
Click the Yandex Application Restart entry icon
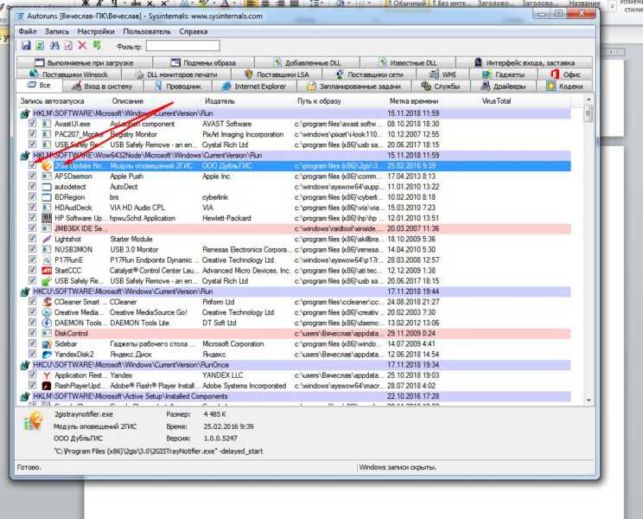pyautogui.click(x=46, y=376)
